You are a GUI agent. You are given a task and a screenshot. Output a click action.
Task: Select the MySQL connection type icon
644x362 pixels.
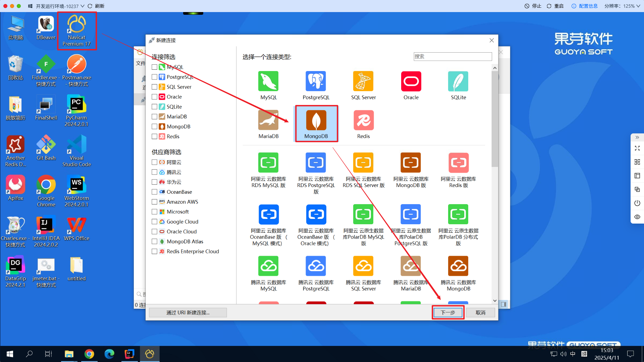(x=268, y=81)
